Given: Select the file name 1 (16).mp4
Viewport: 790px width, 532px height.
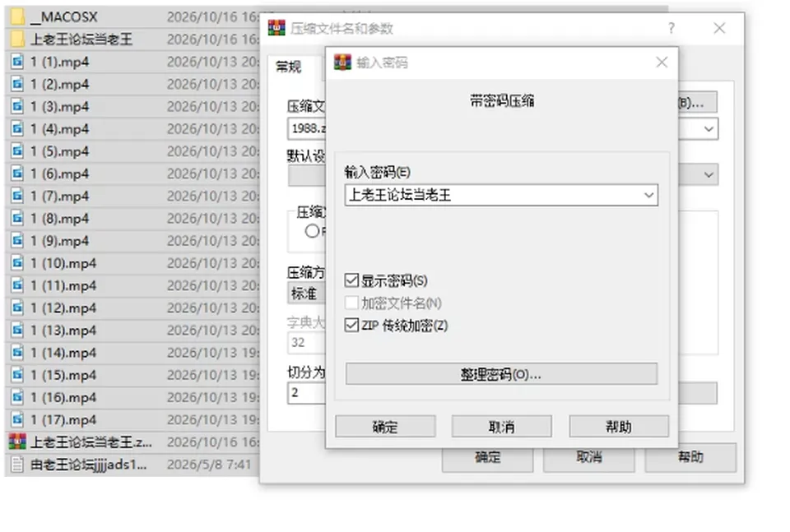Looking at the screenshot, I should pyautogui.click(x=63, y=398).
